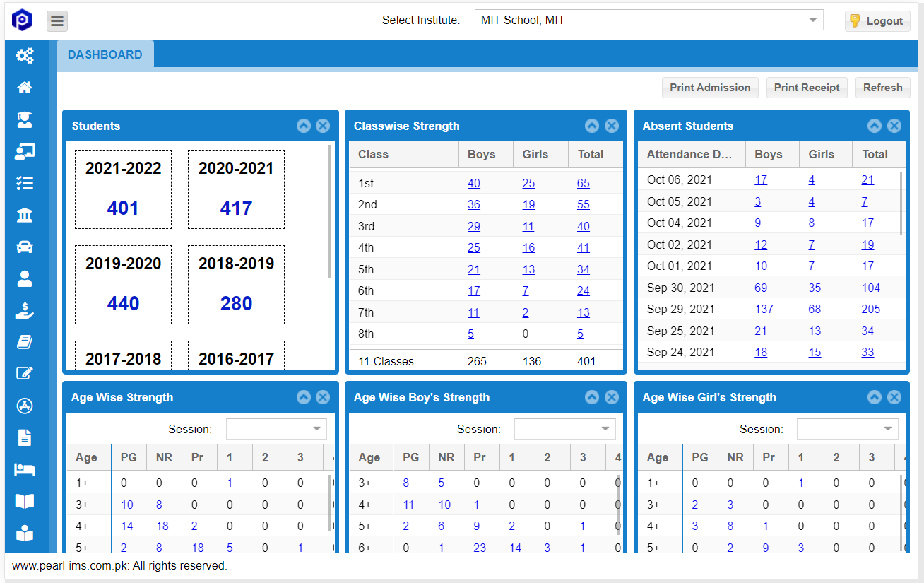This screenshot has height=583, width=924.
Task: Select the institute building icon
Action: point(24,215)
